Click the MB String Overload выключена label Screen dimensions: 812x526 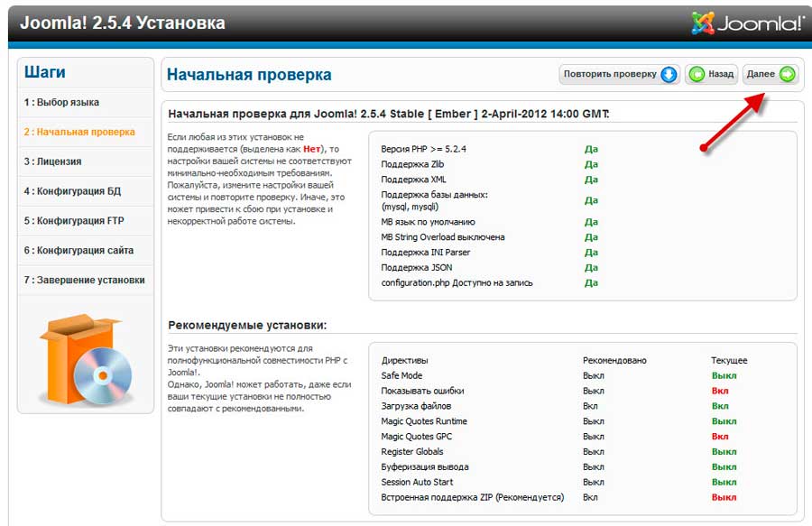(x=443, y=237)
